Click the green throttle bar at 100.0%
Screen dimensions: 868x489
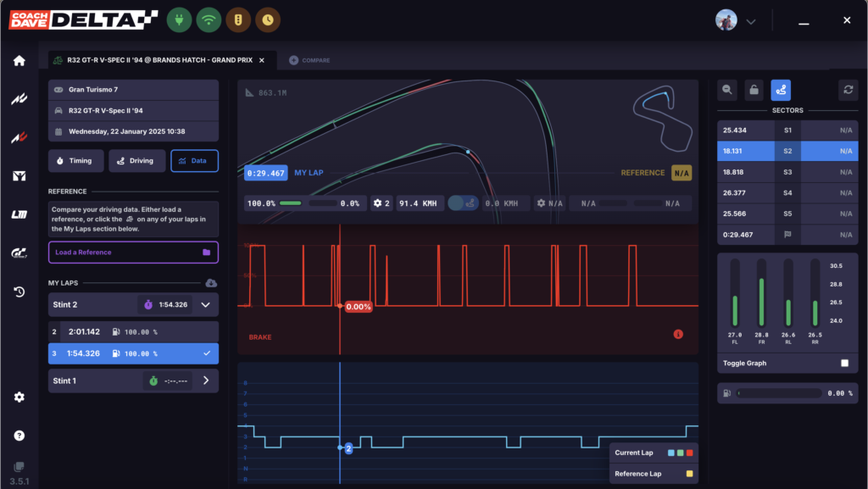click(291, 203)
